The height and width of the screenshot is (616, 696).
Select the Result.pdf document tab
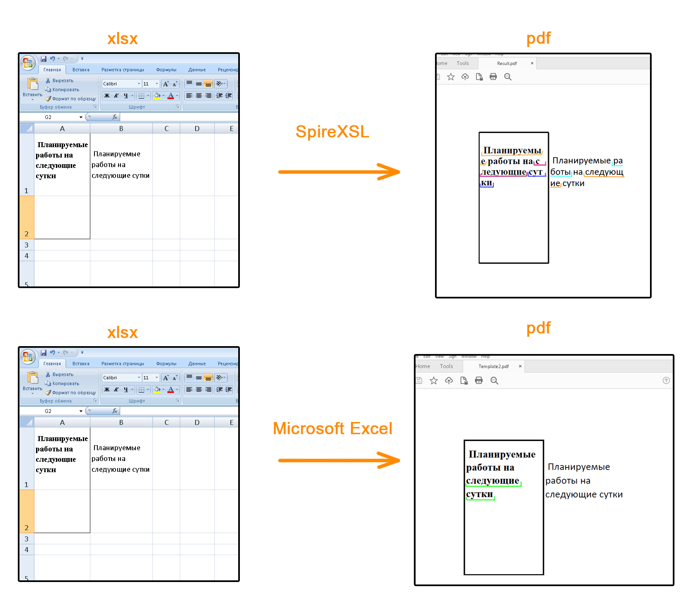click(507, 63)
